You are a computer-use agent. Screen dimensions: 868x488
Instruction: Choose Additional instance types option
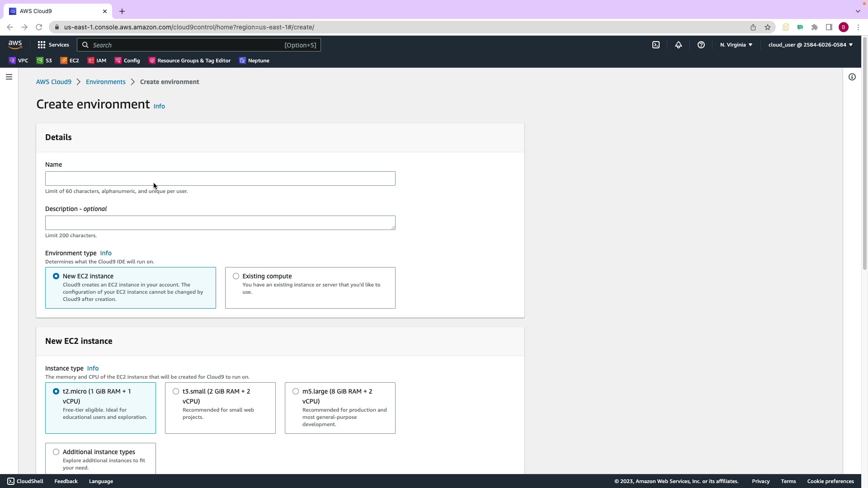(x=56, y=452)
